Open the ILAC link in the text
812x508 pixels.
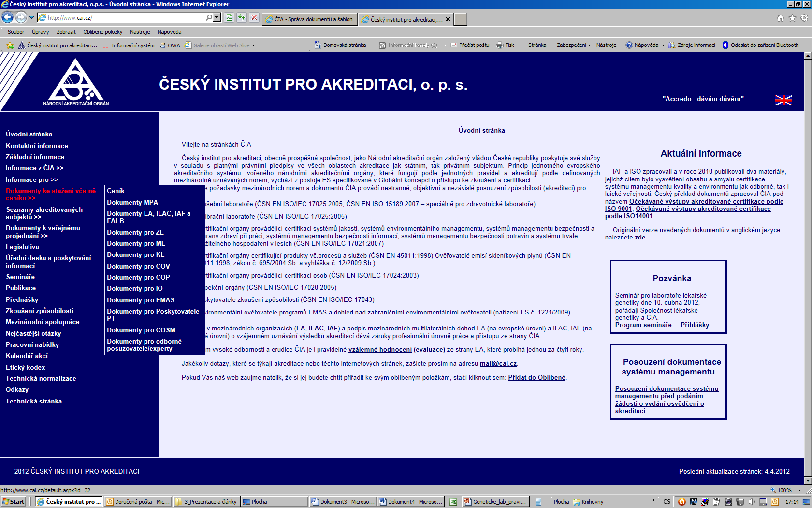tap(316, 328)
